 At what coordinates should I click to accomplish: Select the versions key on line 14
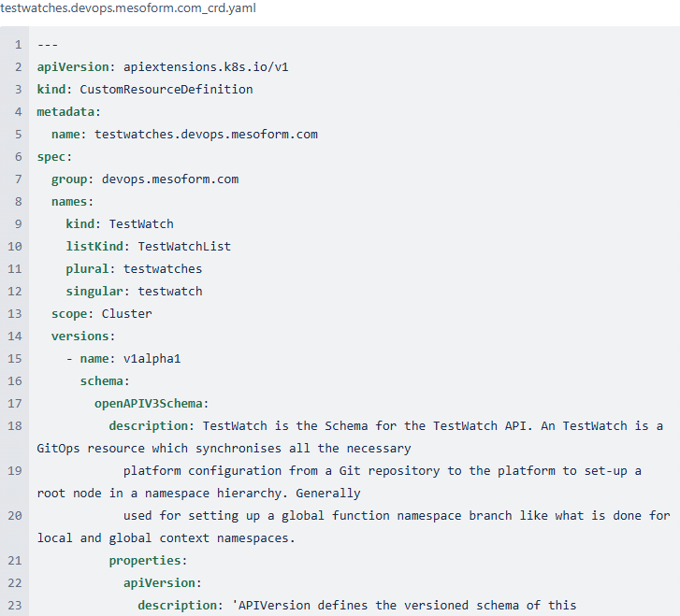(80, 337)
